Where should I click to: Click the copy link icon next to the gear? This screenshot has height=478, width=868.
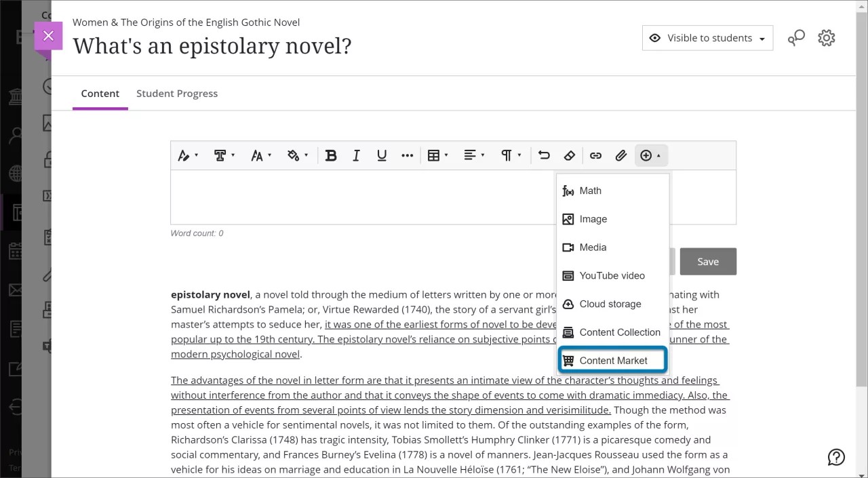coord(796,38)
